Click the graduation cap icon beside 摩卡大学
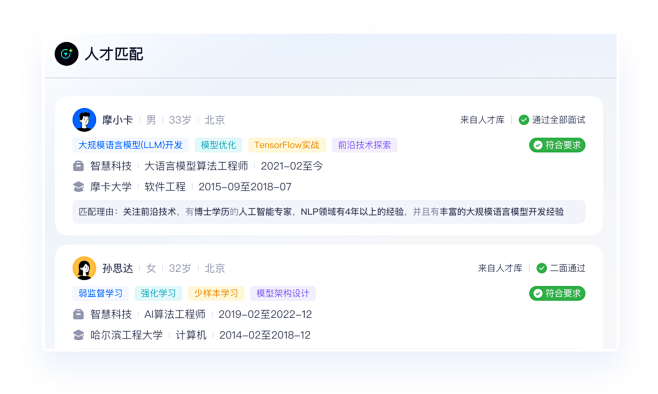Image resolution: width=658 pixels, height=394 pixels. (x=78, y=187)
